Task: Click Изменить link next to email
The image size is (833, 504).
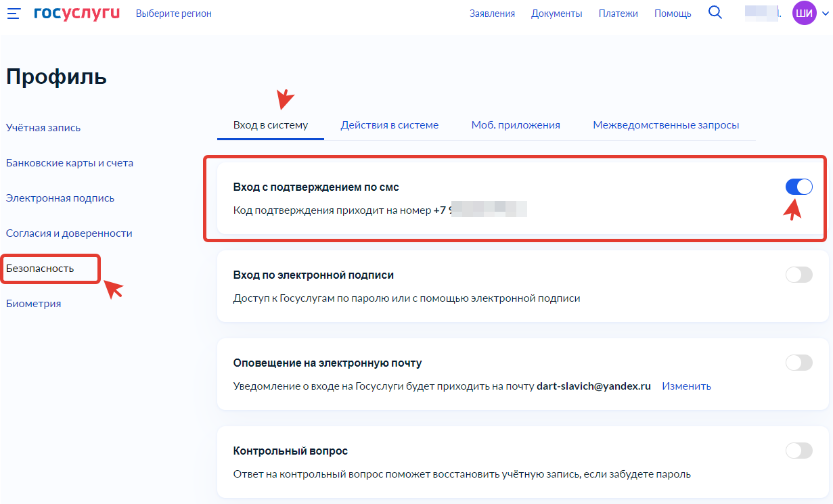Action: 686,386
